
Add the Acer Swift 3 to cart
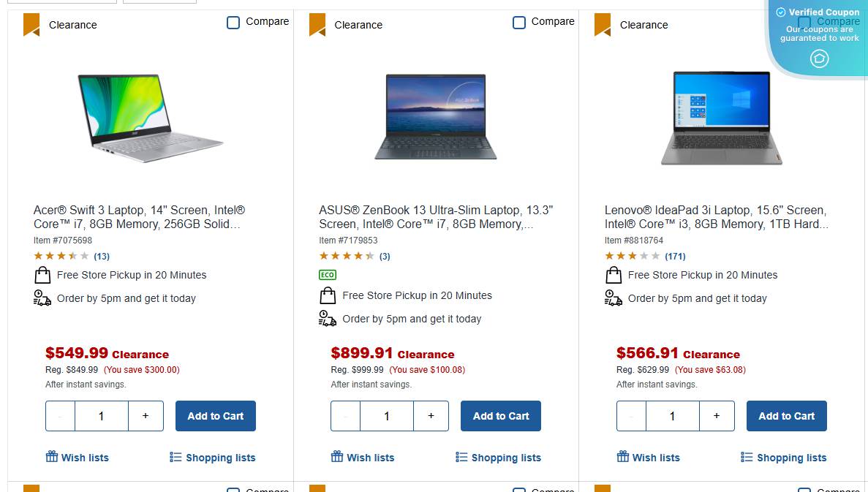click(x=216, y=416)
